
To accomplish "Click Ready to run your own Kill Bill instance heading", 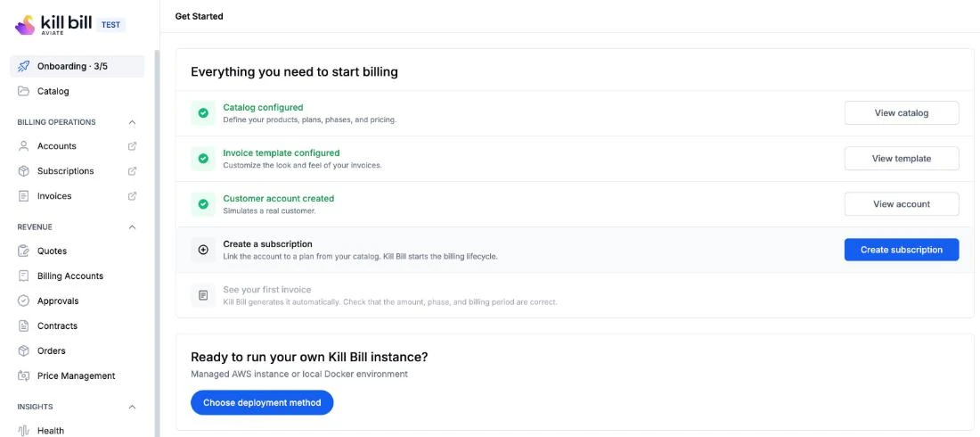I will pos(309,358).
